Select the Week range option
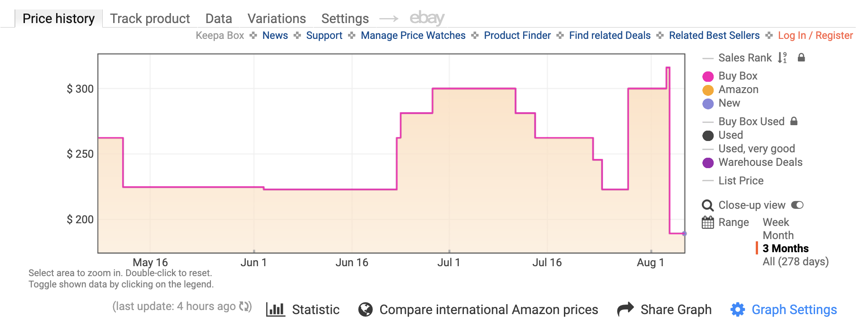The image size is (868, 329). point(776,222)
